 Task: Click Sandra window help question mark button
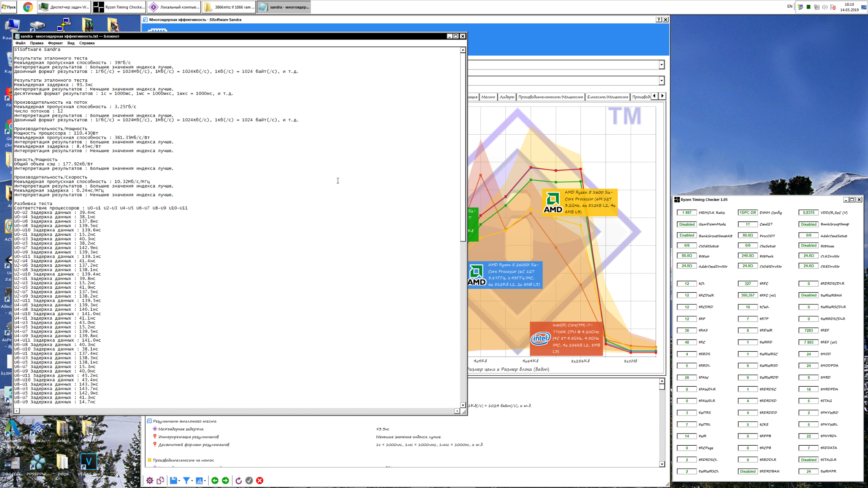[x=658, y=20]
